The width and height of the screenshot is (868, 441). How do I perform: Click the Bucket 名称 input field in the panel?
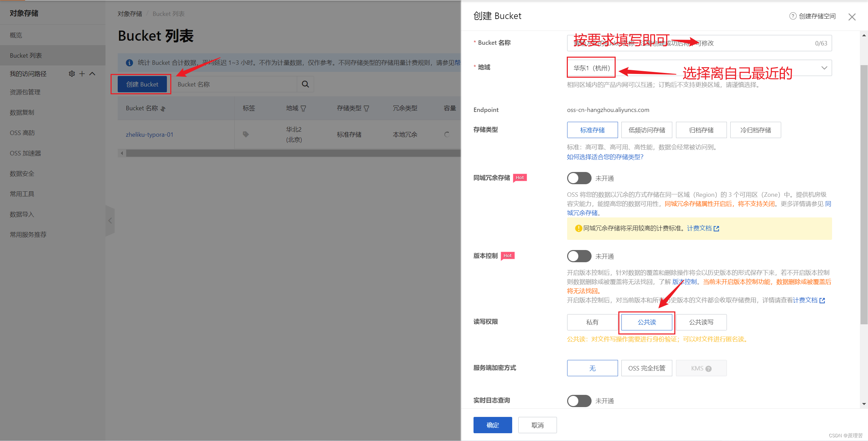[699, 43]
